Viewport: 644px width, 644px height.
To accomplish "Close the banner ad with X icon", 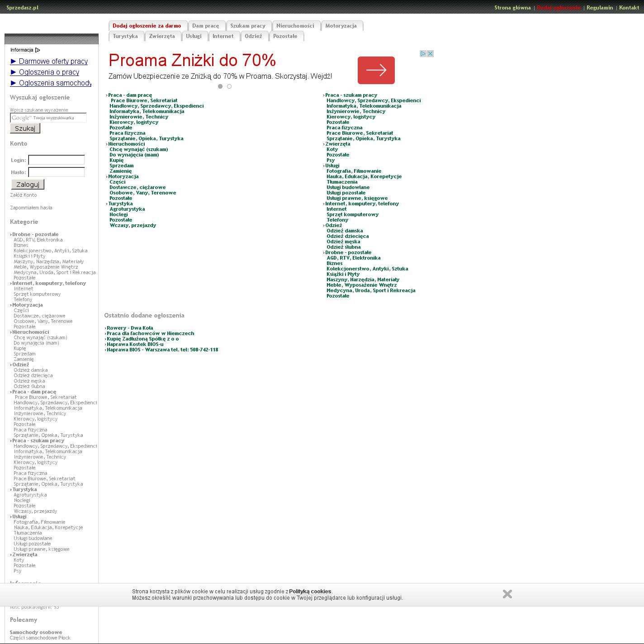I will click(x=430, y=54).
